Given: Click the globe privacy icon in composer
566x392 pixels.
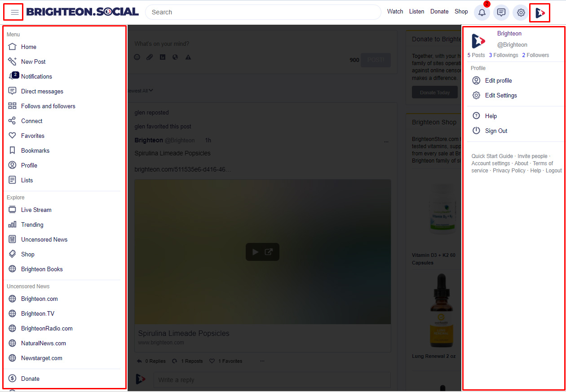Looking at the screenshot, I should [175, 57].
